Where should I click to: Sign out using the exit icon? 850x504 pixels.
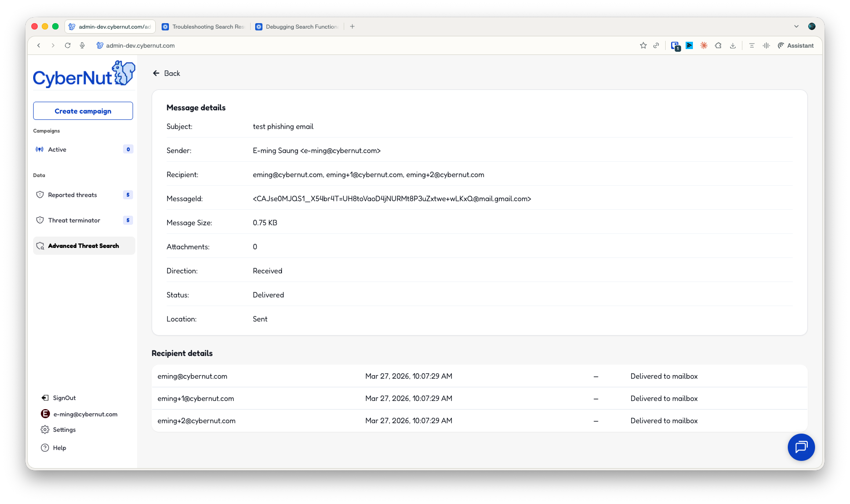pos(45,398)
